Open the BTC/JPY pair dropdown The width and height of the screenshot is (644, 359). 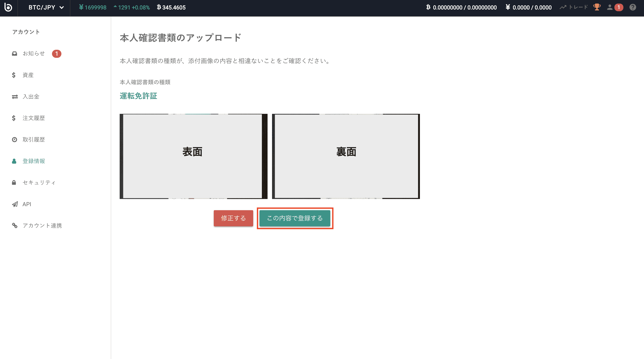click(46, 7)
